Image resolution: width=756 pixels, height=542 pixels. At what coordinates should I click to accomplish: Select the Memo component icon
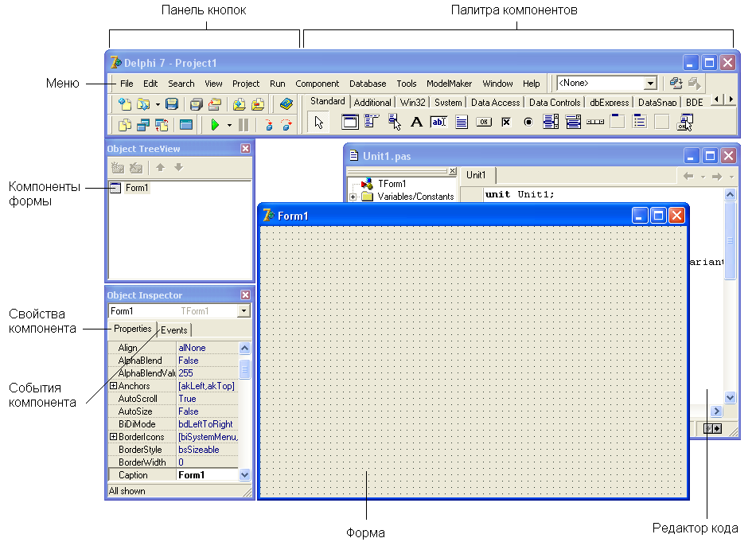462,122
